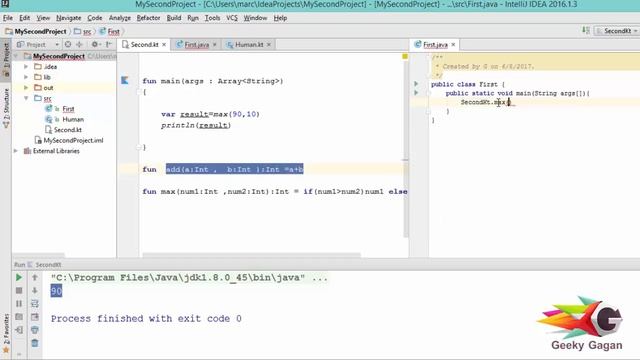Click Collapse All icon in Project panel

click(79, 44)
